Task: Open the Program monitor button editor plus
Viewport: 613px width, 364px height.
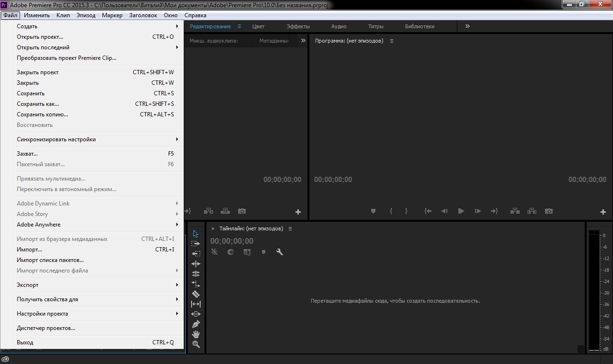Action: point(603,212)
